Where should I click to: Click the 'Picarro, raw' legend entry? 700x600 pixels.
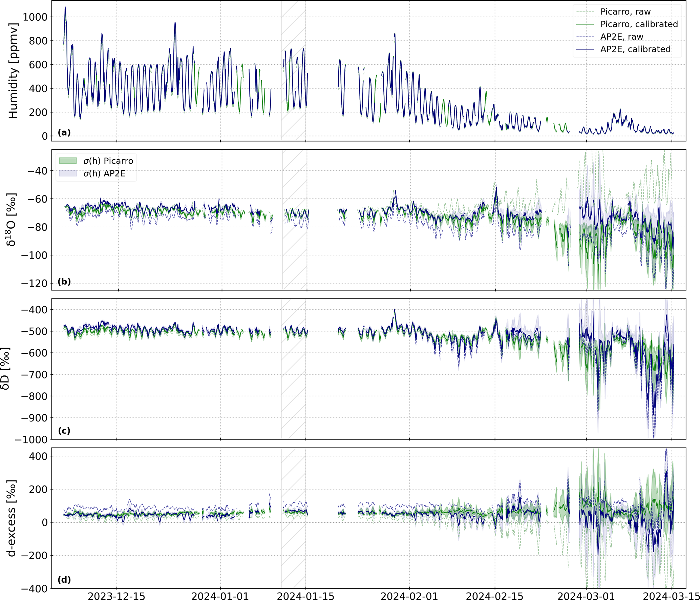(x=625, y=12)
